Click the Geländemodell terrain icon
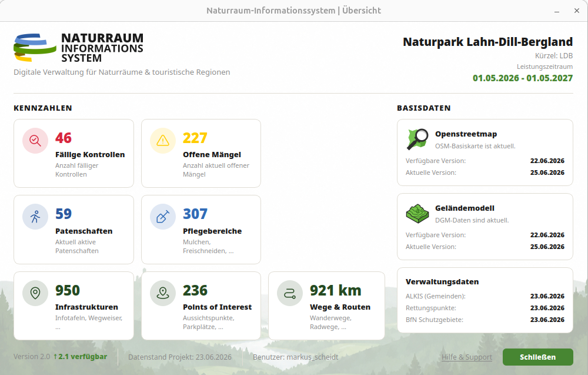Image resolution: width=588 pixels, height=375 pixels. pos(417,213)
